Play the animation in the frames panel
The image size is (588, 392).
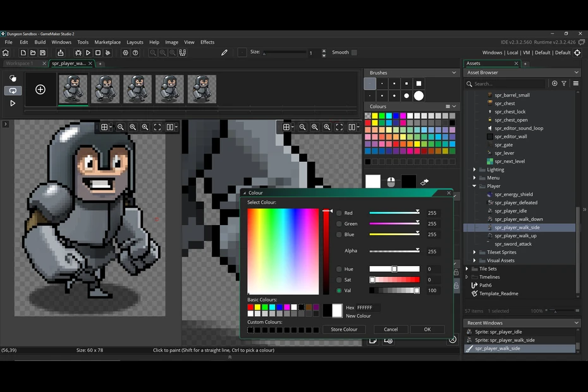coord(13,103)
